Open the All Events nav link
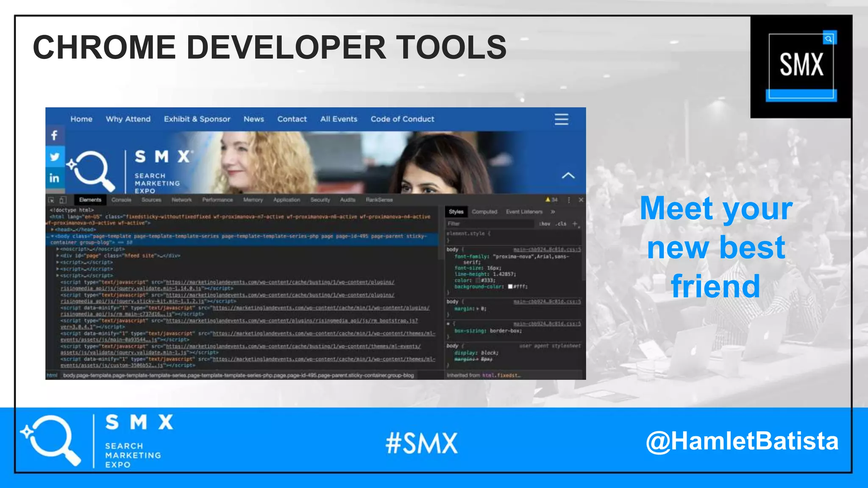Screen dimensions: 868x488 pyautogui.click(x=339, y=119)
